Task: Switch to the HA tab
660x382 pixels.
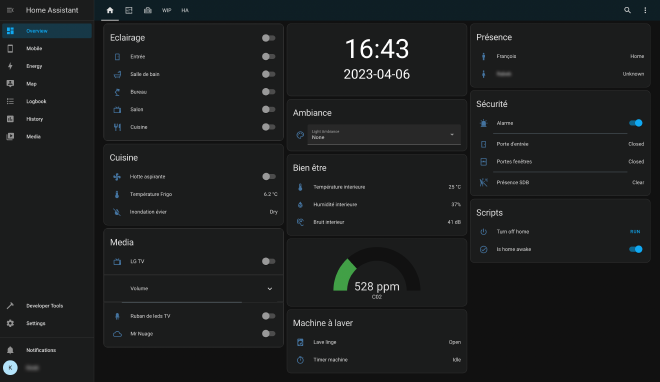Action: pyautogui.click(x=185, y=10)
